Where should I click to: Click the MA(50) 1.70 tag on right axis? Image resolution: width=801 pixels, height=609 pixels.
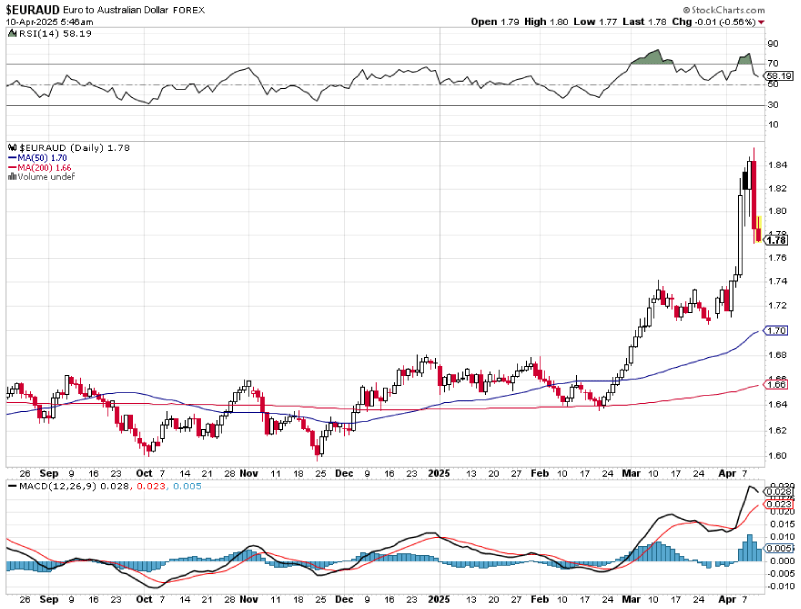coord(777,330)
